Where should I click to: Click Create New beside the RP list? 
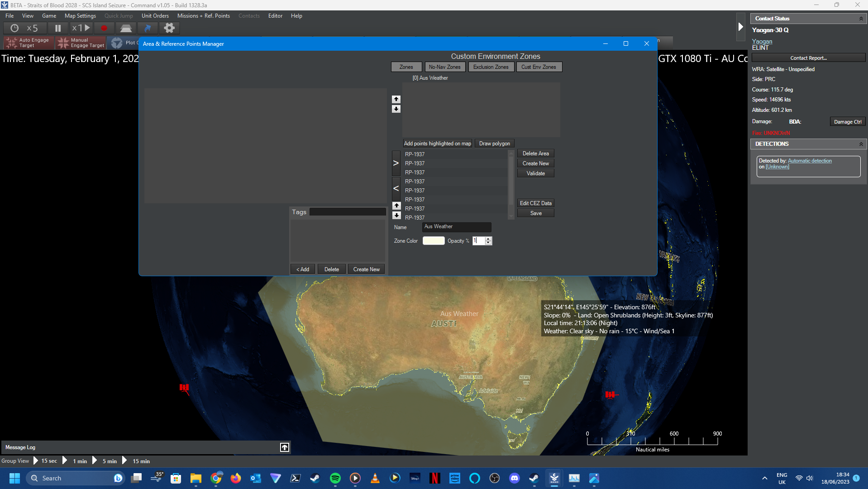click(536, 163)
